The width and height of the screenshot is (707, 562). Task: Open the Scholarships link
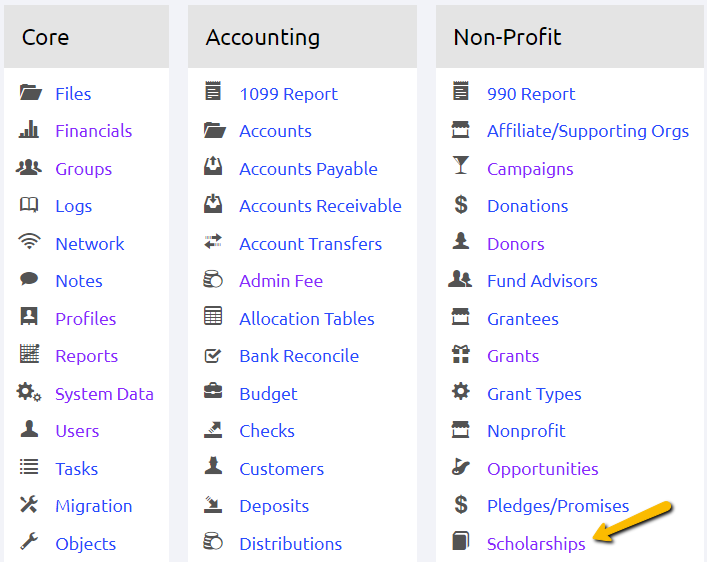click(536, 544)
